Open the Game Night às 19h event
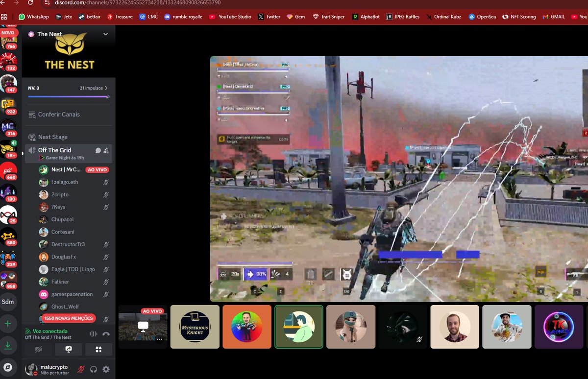Viewport: 588px width, 379px height. [65, 158]
